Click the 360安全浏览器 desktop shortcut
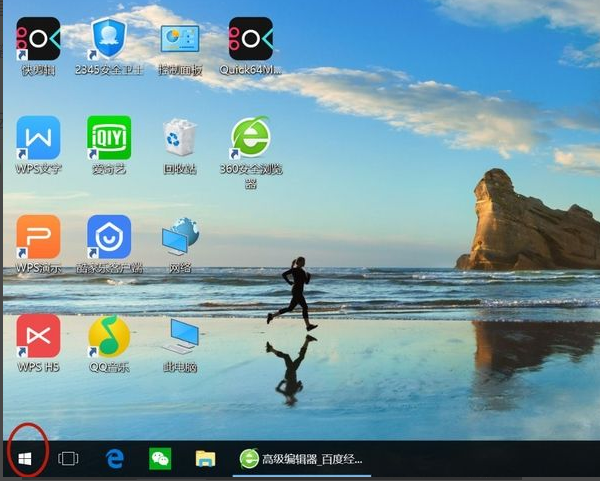 (250, 138)
